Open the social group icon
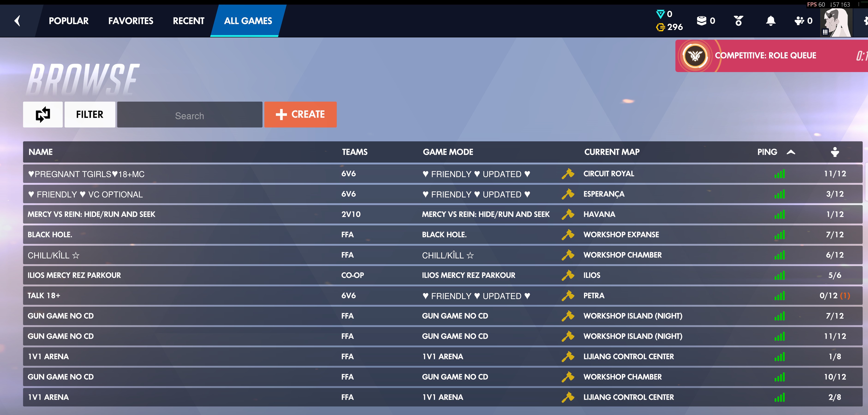The height and width of the screenshot is (415, 868). click(x=799, y=21)
